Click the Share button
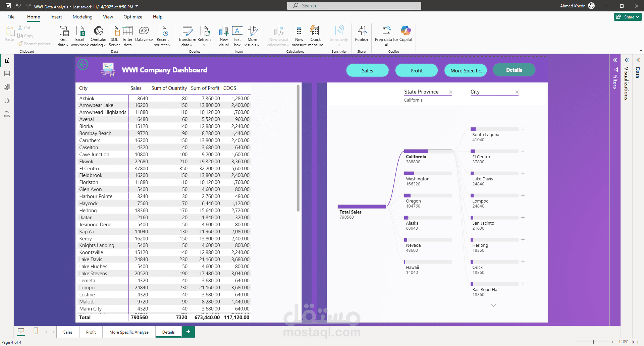 (628, 17)
